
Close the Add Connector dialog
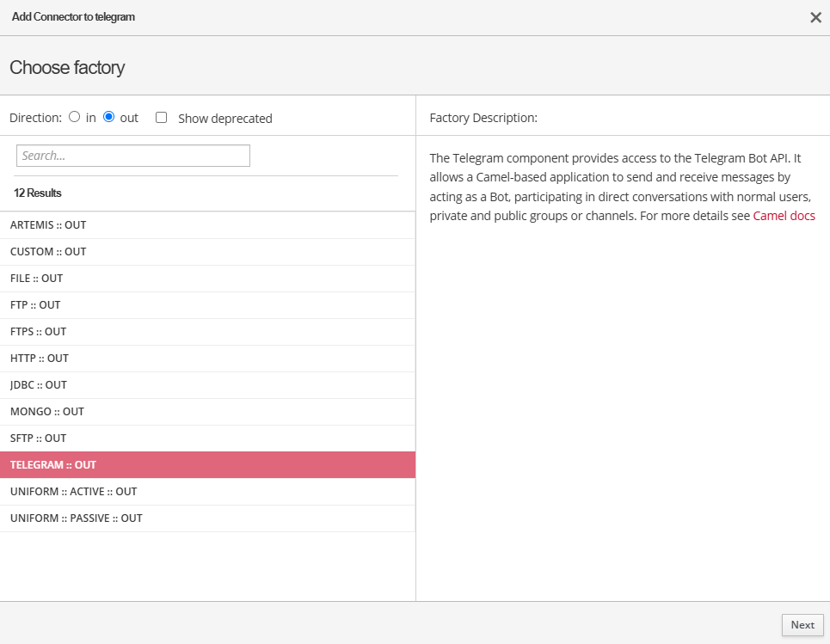click(815, 17)
